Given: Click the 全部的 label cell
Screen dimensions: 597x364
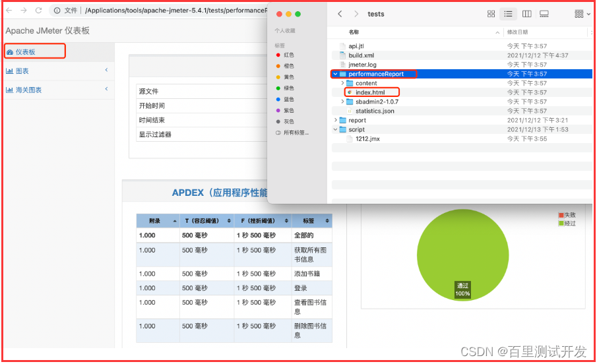Looking at the screenshot, I should 312,235.
